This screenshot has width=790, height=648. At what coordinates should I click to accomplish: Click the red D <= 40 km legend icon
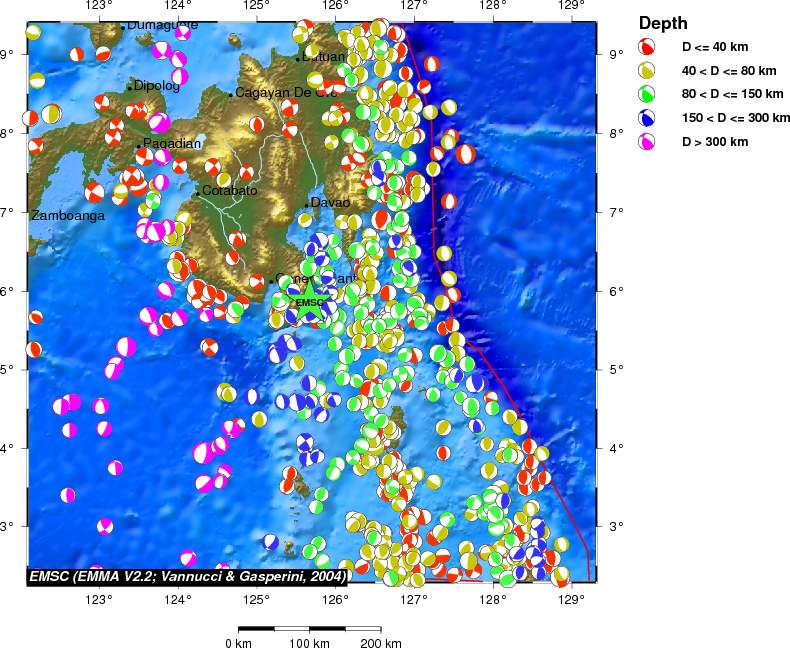(x=648, y=47)
